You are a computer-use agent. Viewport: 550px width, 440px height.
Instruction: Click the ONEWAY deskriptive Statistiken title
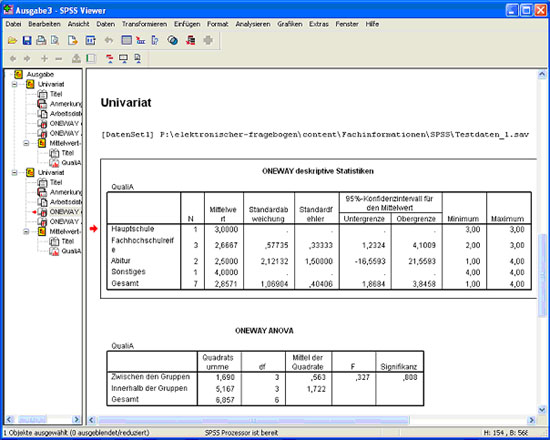tap(318, 171)
